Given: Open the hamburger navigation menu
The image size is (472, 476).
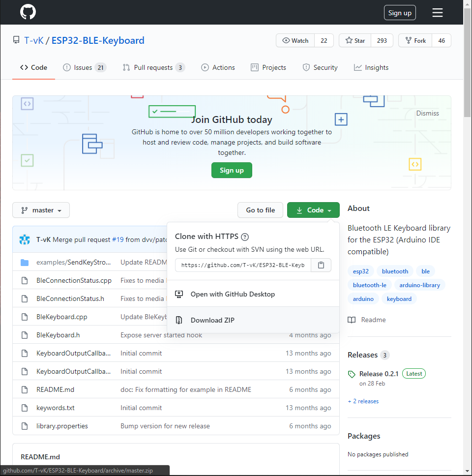Looking at the screenshot, I should 438,13.
